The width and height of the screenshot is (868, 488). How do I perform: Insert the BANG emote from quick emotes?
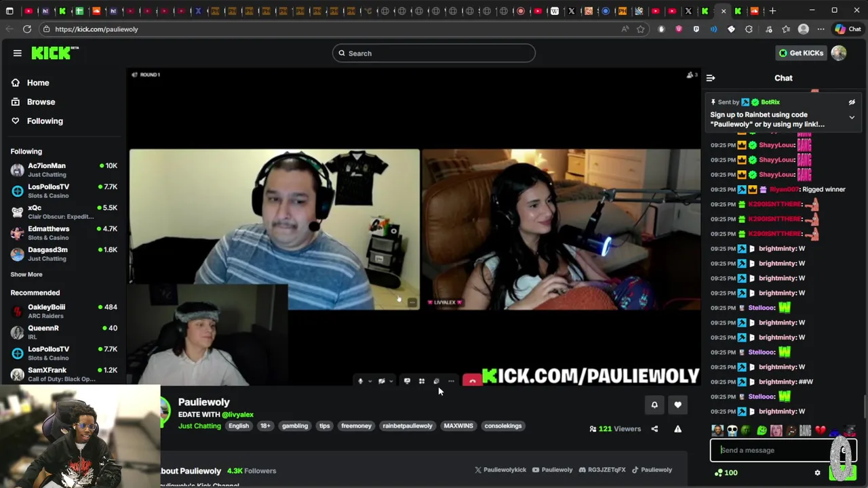[806, 430]
